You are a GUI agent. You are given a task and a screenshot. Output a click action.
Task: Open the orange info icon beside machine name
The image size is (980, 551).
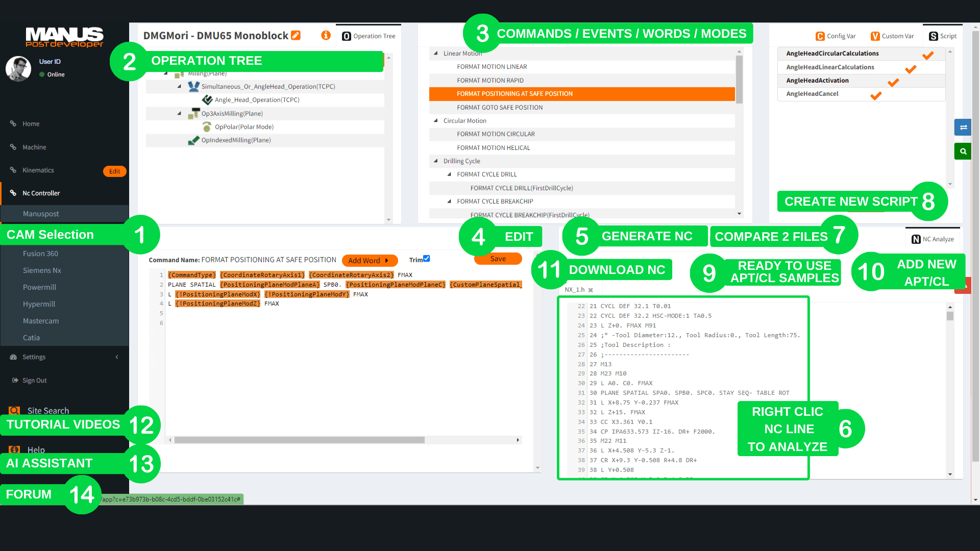coord(326,35)
